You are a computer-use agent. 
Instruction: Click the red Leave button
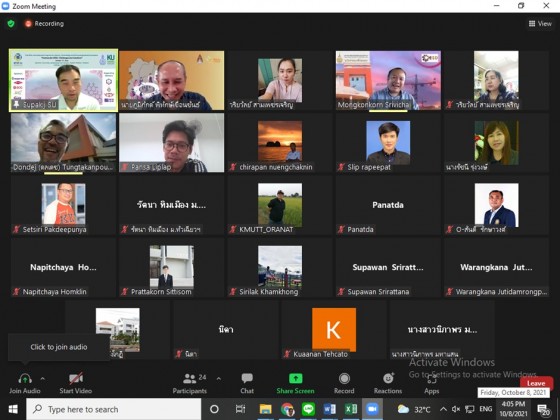coord(536,383)
